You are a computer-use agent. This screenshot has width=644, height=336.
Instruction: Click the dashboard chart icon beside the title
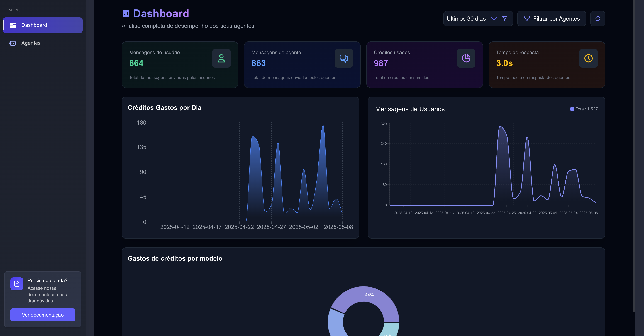coord(126,13)
